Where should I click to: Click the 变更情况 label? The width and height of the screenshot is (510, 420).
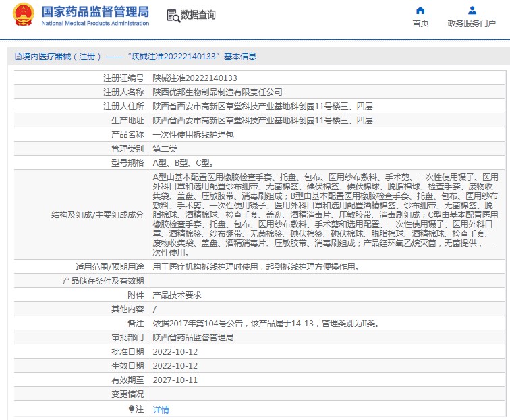click(128, 394)
